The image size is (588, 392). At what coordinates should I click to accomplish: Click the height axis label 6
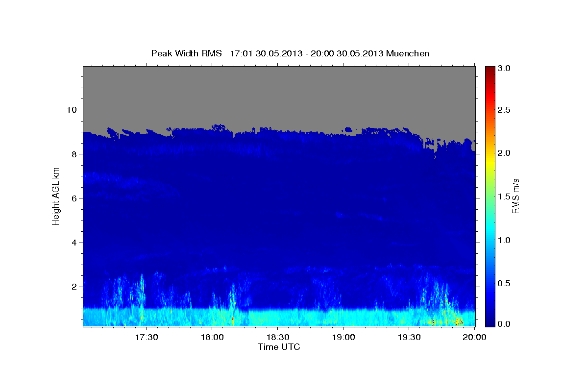pos(75,198)
